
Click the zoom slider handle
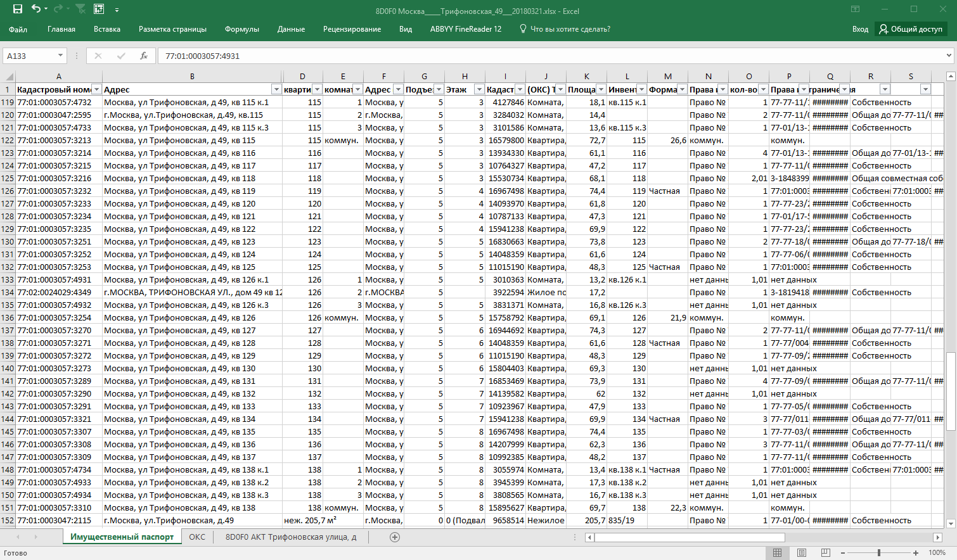[x=879, y=553]
